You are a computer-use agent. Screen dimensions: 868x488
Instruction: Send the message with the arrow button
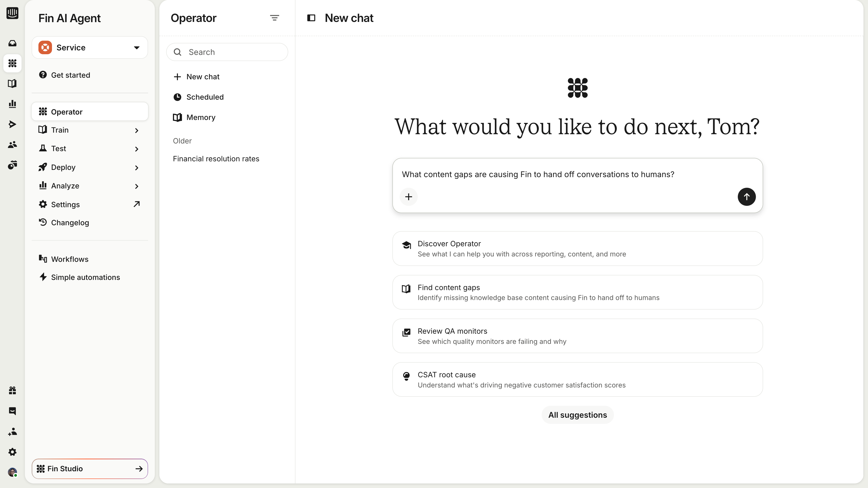(x=746, y=197)
